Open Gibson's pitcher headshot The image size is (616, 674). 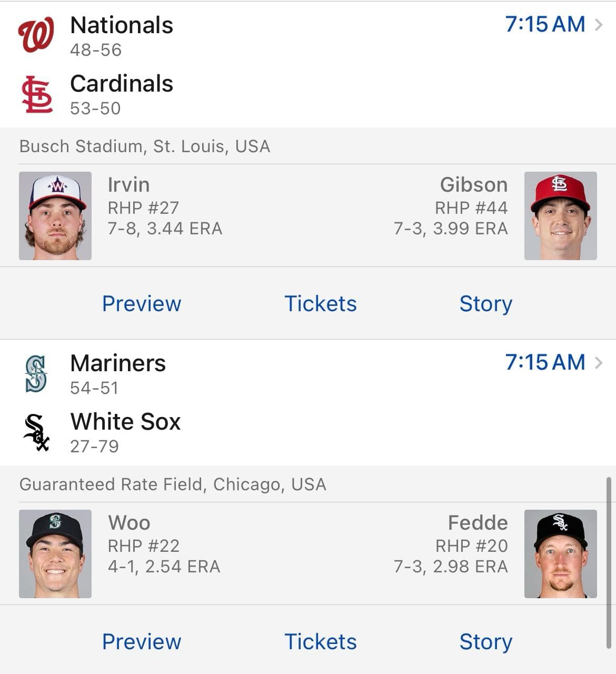coord(560,216)
